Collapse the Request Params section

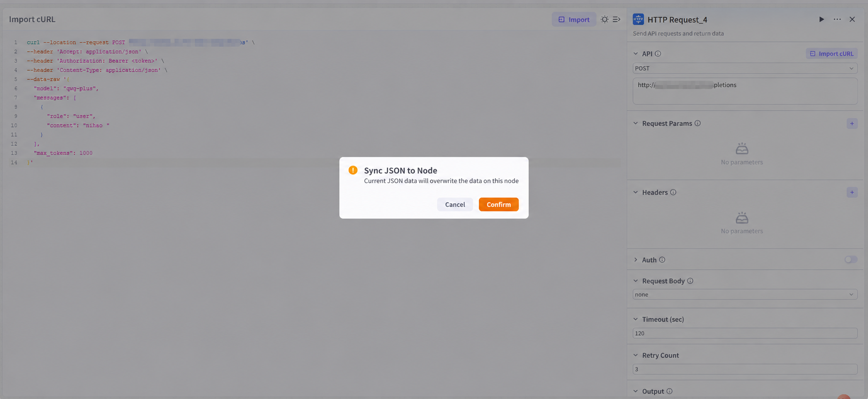point(636,123)
